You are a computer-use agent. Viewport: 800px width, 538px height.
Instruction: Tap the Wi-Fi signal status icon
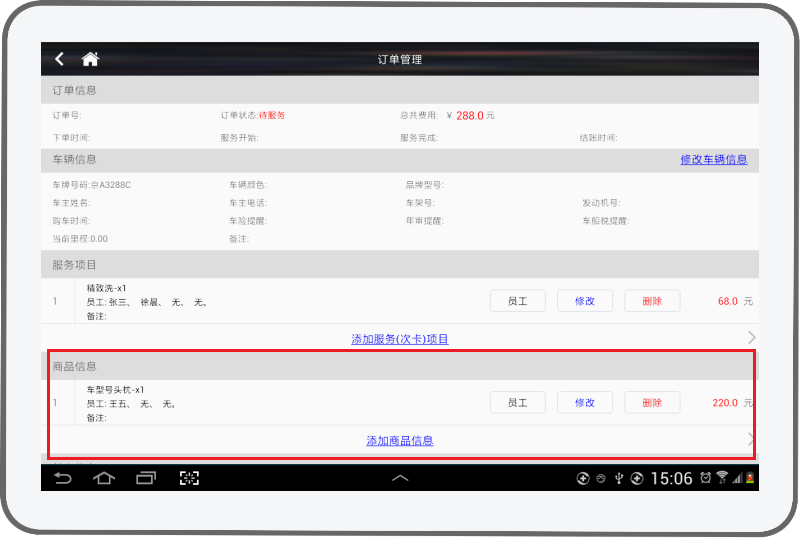coord(722,478)
